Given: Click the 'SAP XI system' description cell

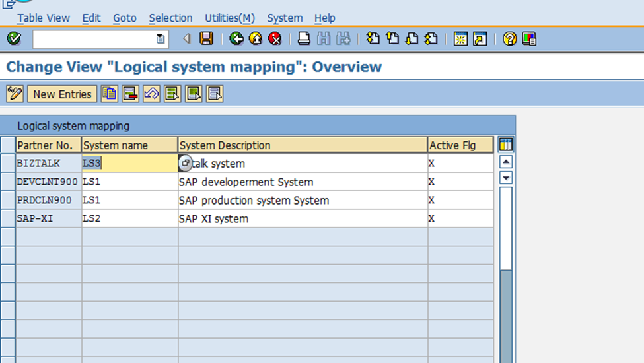Looking at the screenshot, I should (303, 218).
